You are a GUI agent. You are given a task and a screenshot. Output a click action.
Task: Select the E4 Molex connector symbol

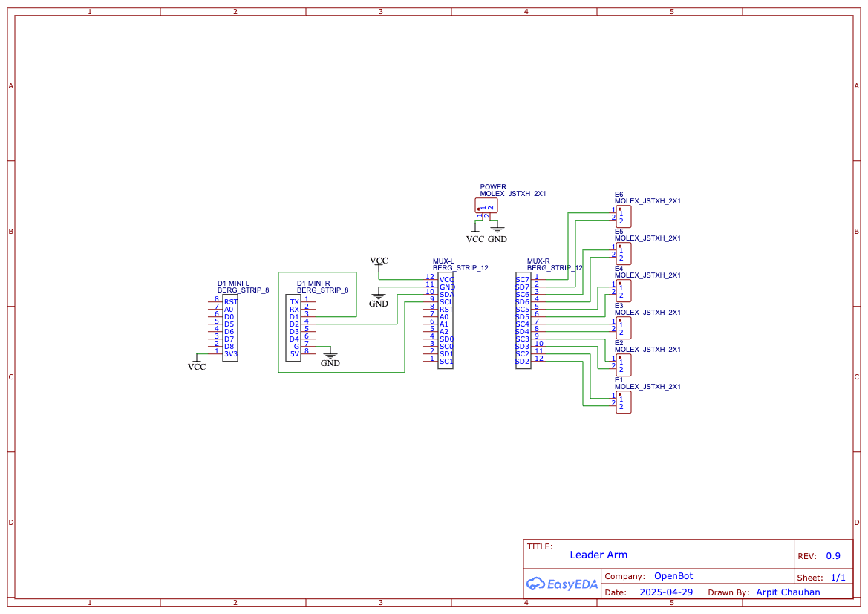(x=623, y=291)
